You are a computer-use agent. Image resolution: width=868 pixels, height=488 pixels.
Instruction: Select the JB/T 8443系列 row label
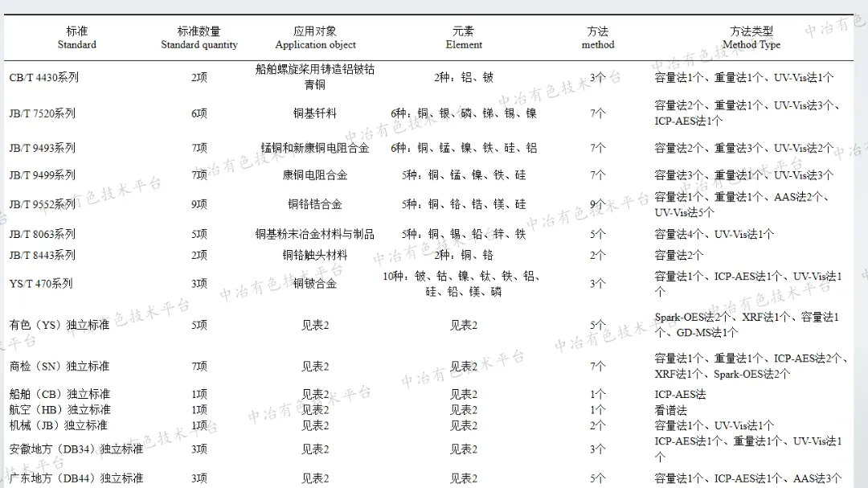42,256
